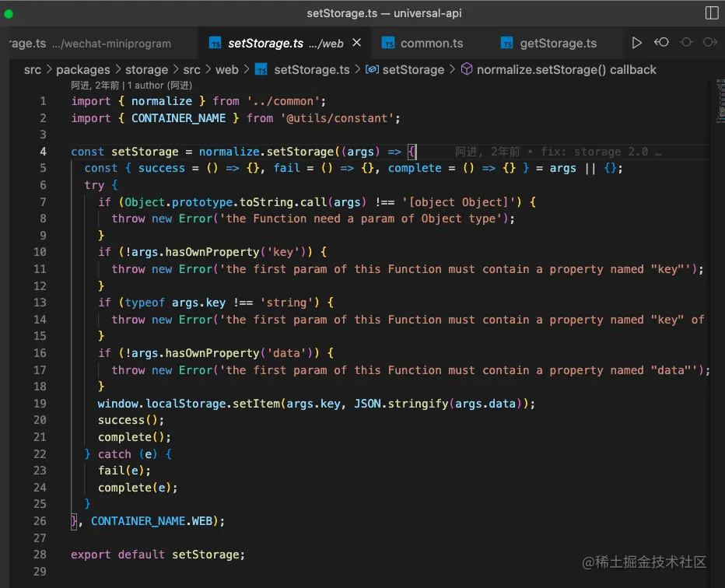This screenshot has width=725, height=588.
Task: Click the minimap at right edge
Action: pos(720,101)
